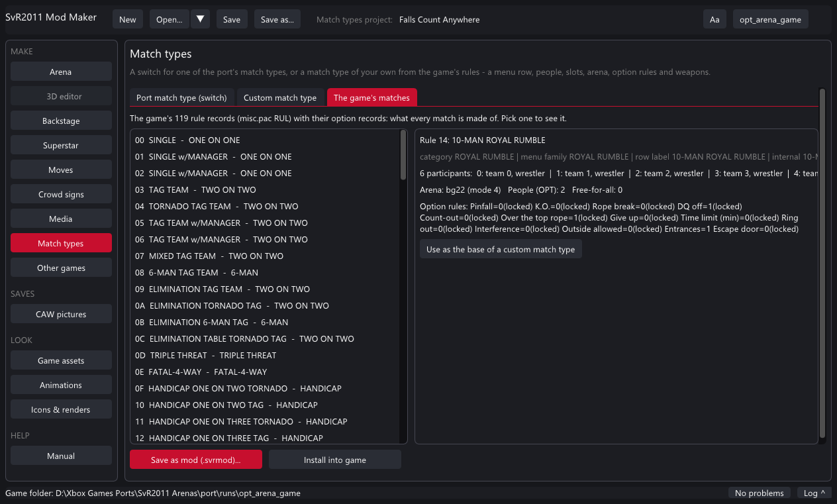Click the New project button
The height and width of the screenshot is (504, 837).
(128, 19)
